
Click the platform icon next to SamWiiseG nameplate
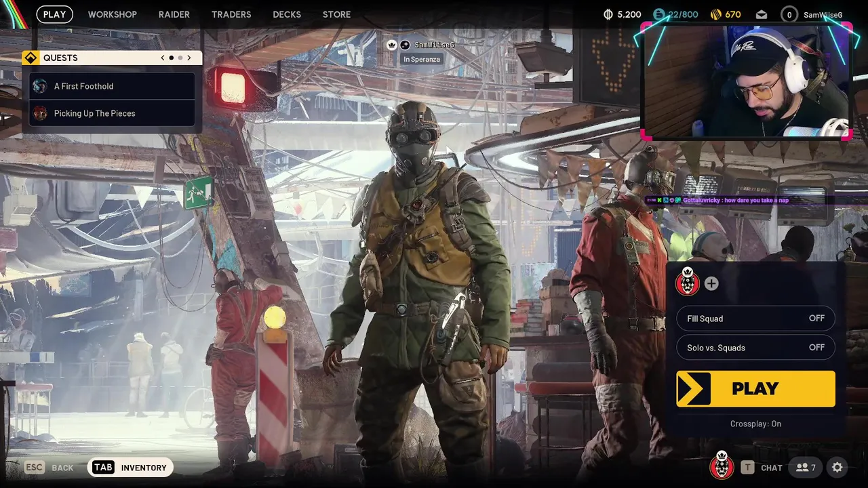405,45
